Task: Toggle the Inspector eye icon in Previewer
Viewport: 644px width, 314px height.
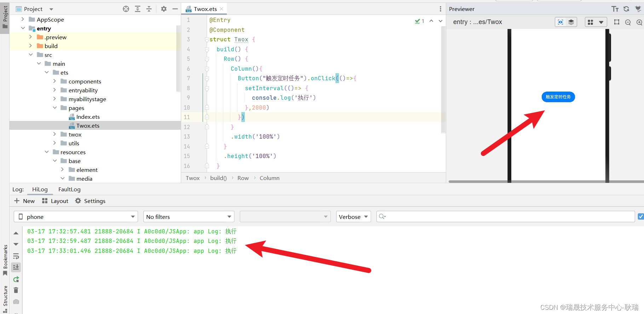Action: tap(560, 22)
